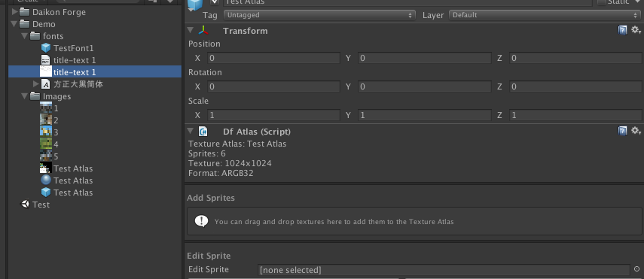The height and width of the screenshot is (279, 644).
Task: Click the Rotation Z field
Action: click(x=575, y=86)
